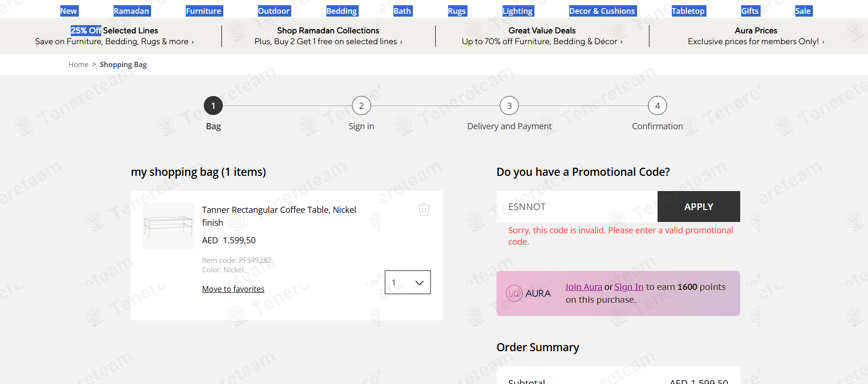The height and width of the screenshot is (384, 868).
Task: Open Great Value Deals banner
Action: (542, 36)
